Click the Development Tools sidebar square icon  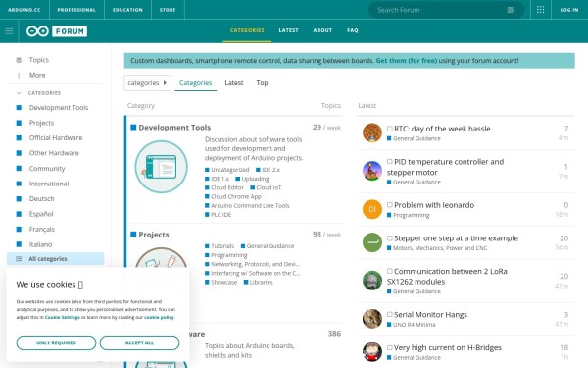(x=19, y=107)
